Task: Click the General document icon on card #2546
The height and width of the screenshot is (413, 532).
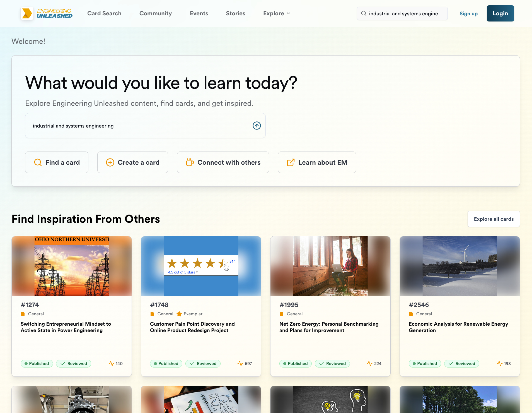Action: tap(411, 314)
